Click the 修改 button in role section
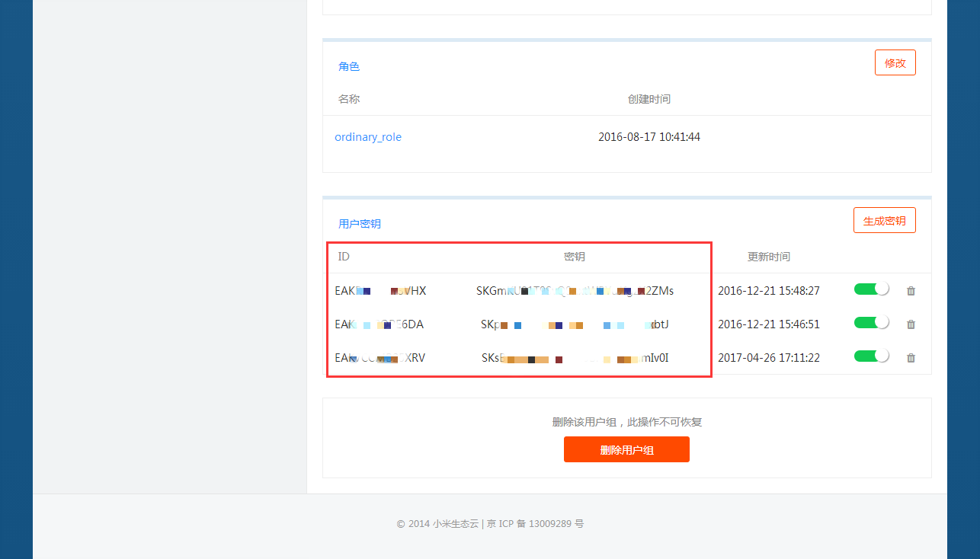This screenshot has width=980, height=559. pos(895,63)
